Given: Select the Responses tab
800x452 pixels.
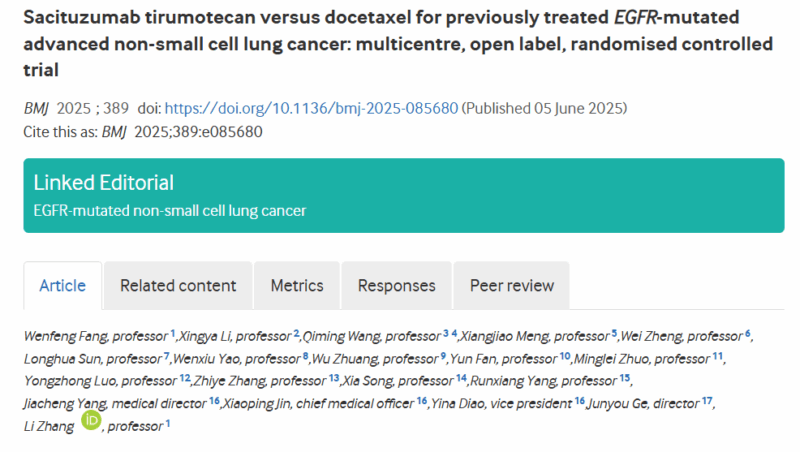Looking at the screenshot, I should 397,286.
